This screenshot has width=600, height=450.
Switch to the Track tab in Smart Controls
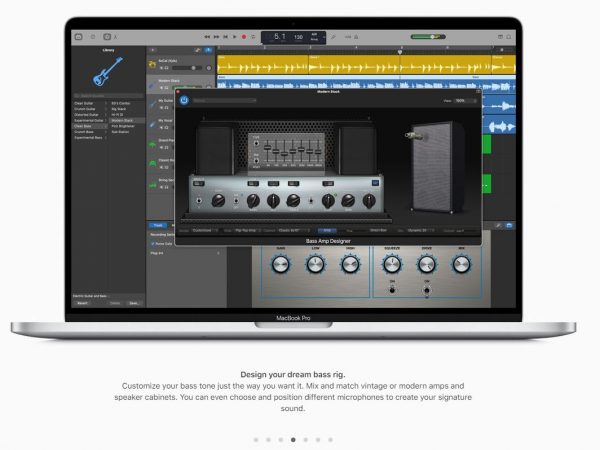158,225
